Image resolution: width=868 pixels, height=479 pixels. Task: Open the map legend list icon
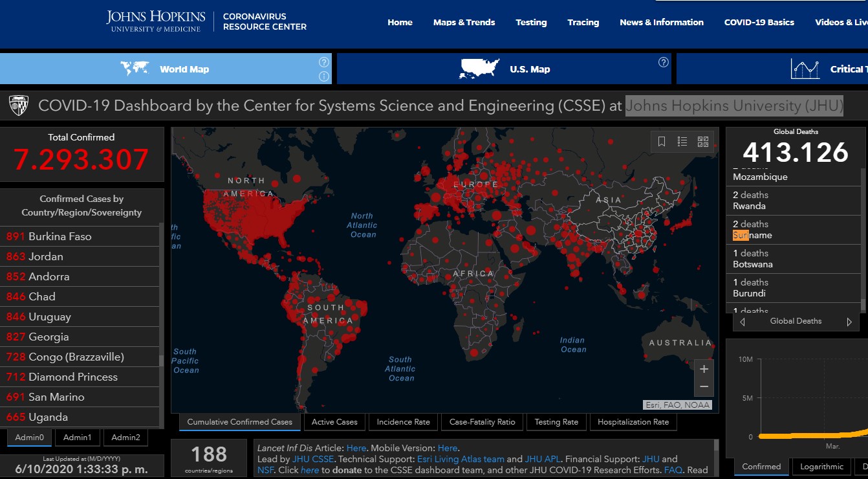[x=682, y=142]
